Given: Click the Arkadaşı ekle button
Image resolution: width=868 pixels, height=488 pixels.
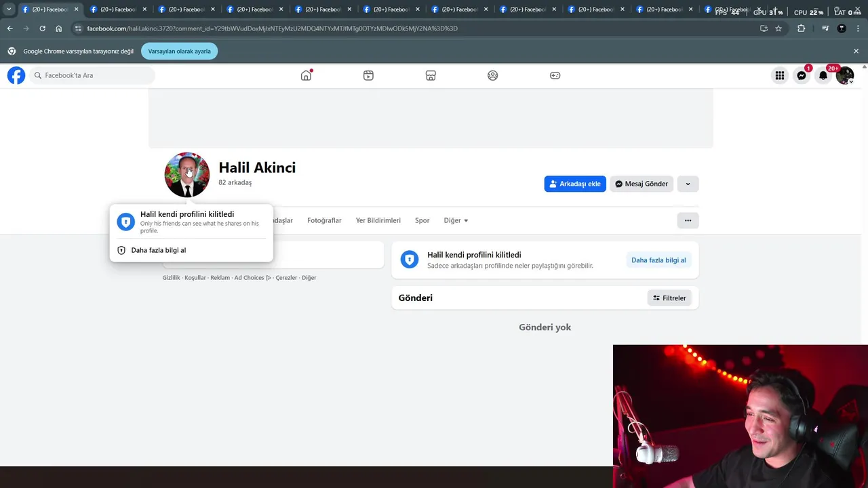Looking at the screenshot, I should pyautogui.click(x=575, y=184).
